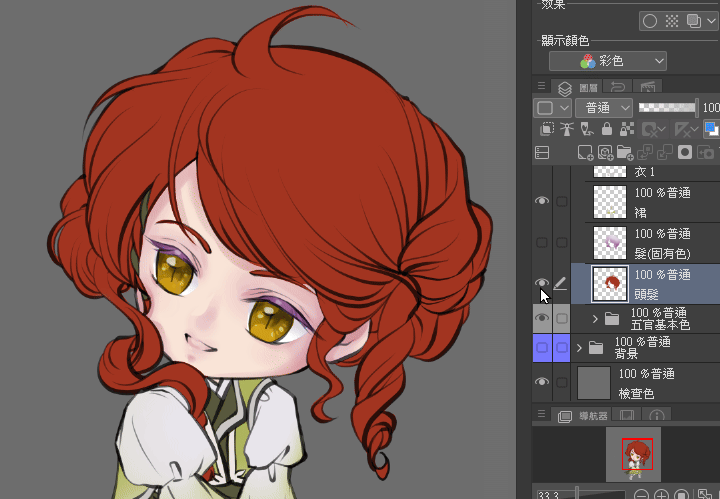Toggle lock layer padlock icon
The width and height of the screenshot is (720, 499).
click(607, 129)
